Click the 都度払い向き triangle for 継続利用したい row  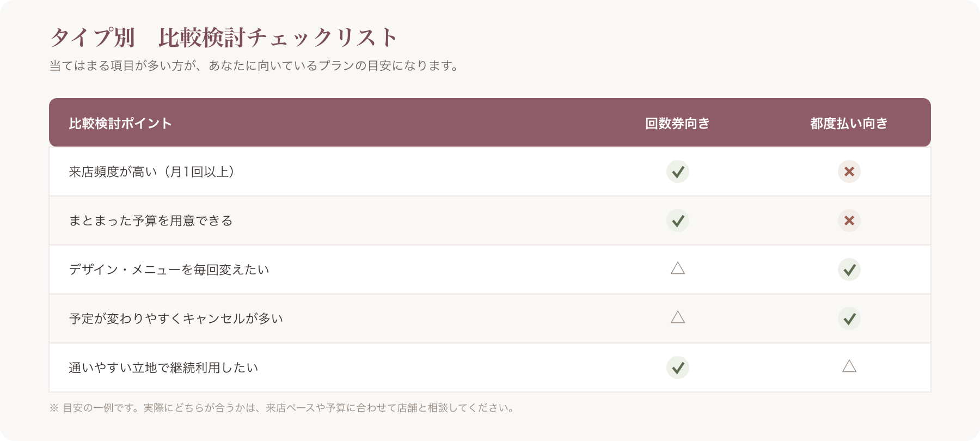[849, 366]
